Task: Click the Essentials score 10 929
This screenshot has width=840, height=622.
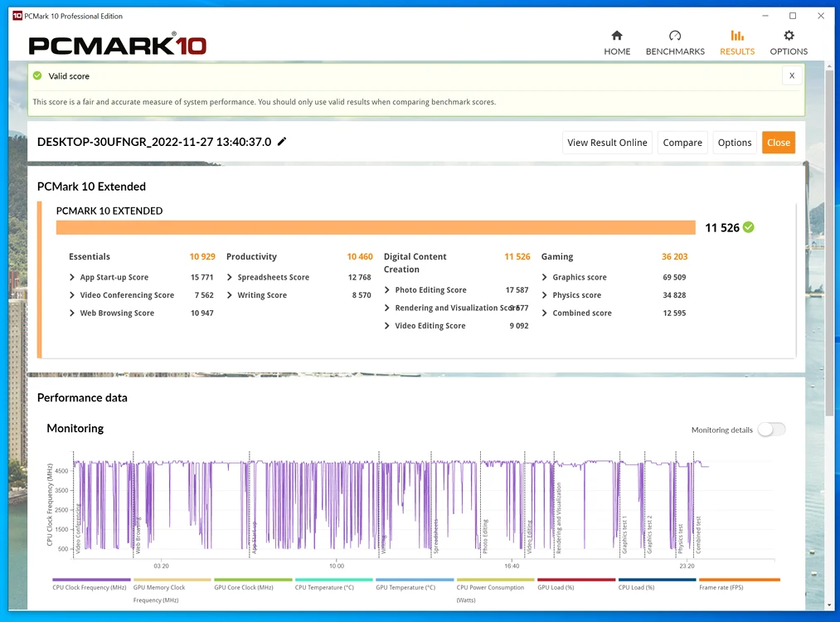Action: pyautogui.click(x=202, y=256)
